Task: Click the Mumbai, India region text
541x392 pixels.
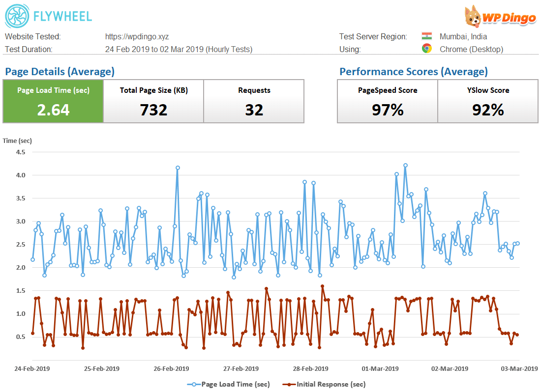Action: pyautogui.click(x=463, y=36)
